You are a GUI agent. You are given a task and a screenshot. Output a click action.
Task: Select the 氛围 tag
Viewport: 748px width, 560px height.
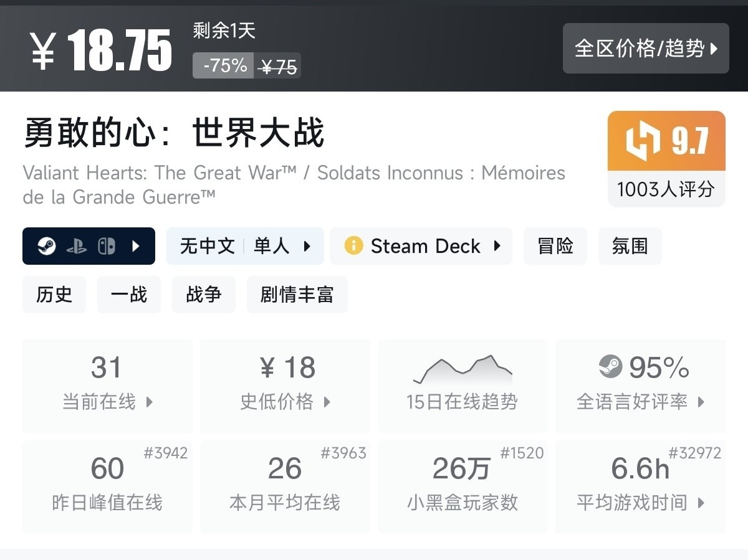[630, 246]
